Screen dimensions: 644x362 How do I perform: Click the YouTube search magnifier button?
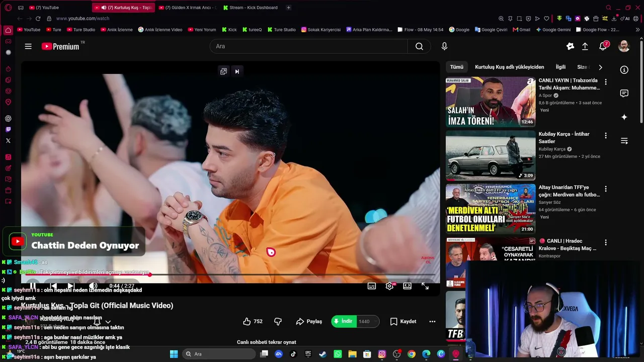pyautogui.click(x=419, y=46)
